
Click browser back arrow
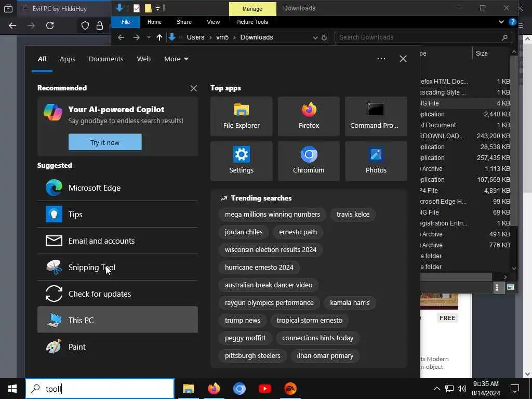point(12,25)
